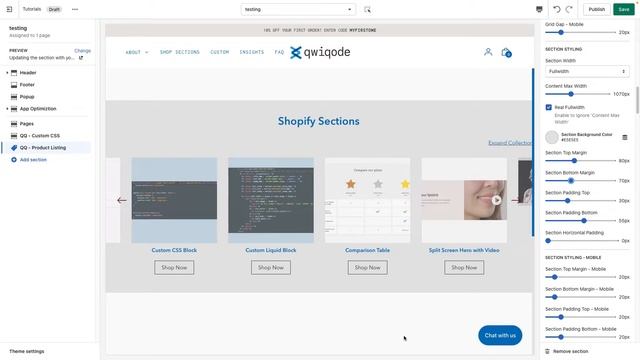This screenshot has height=360, width=640.
Task: Click the App Optimization section icon
Action: coord(14,109)
